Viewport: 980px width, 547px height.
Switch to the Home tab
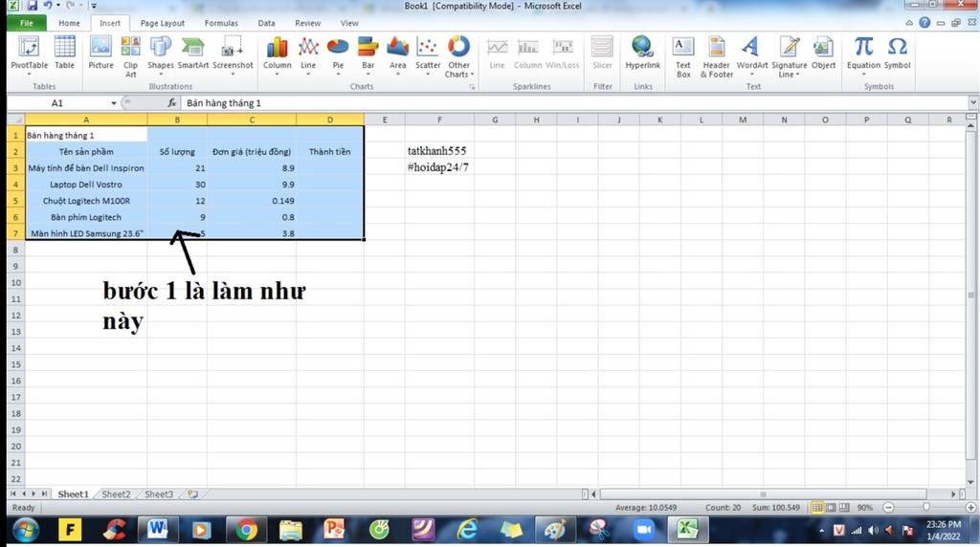(x=69, y=23)
